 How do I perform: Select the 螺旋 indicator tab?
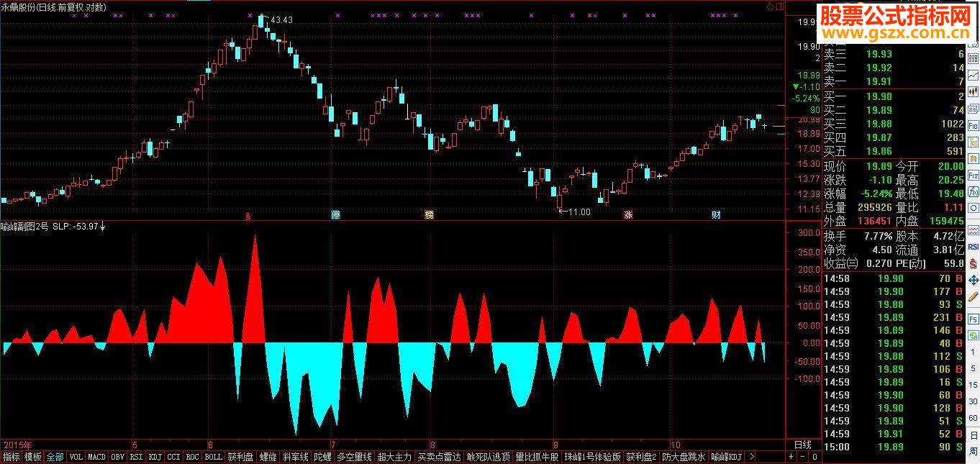[x=268, y=457]
